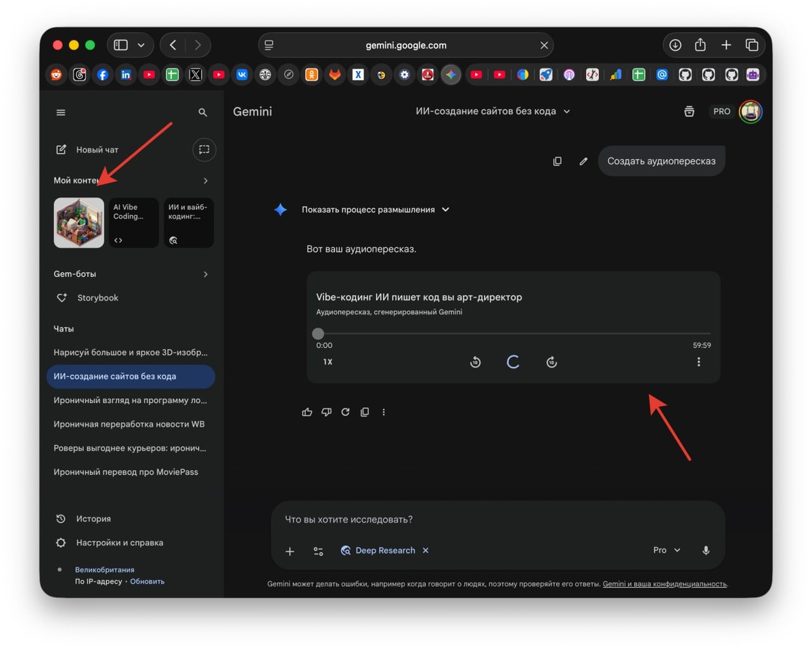Image resolution: width=812 pixels, height=650 pixels.
Task: Open more options under the response
Action: pyautogui.click(x=384, y=412)
